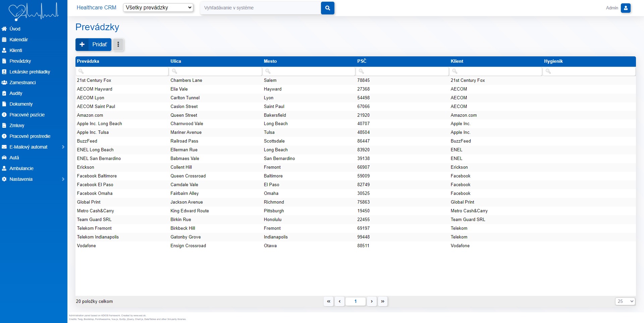This screenshot has width=644, height=323.
Task: Click the gear icon beside Nastavenia
Action: pos(4,179)
